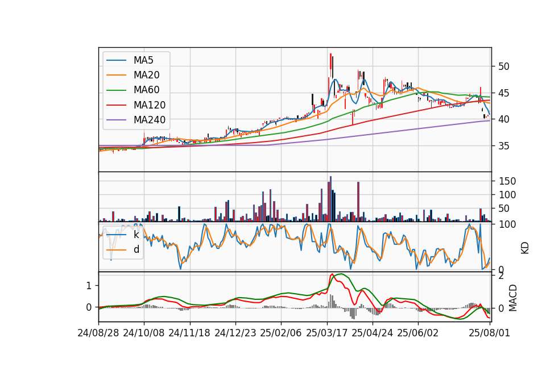Click the purple MA240 legend line sample
The height and width of the screenshot is (392, 546).
point(116,120)
